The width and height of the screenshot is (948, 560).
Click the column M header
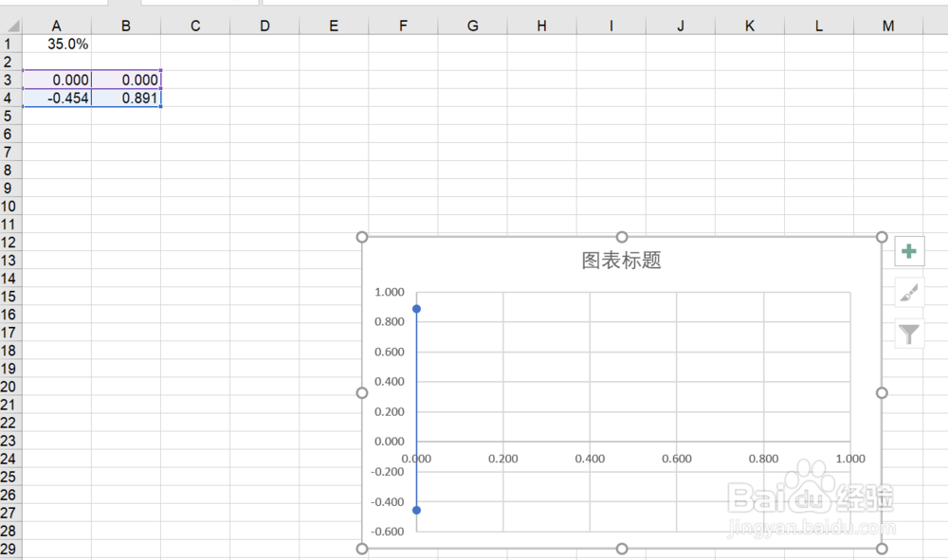(887, 26)
